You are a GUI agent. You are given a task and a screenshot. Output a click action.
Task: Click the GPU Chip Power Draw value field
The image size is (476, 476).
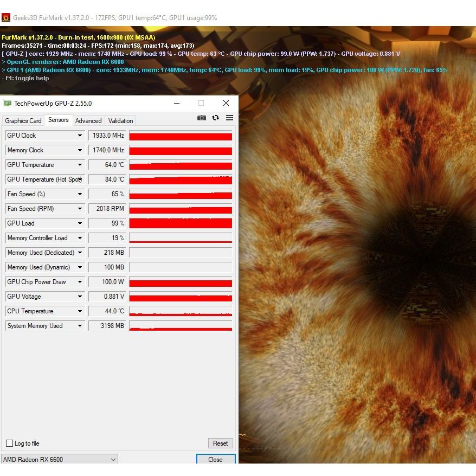pyautogui.click(x=107, y=282)
